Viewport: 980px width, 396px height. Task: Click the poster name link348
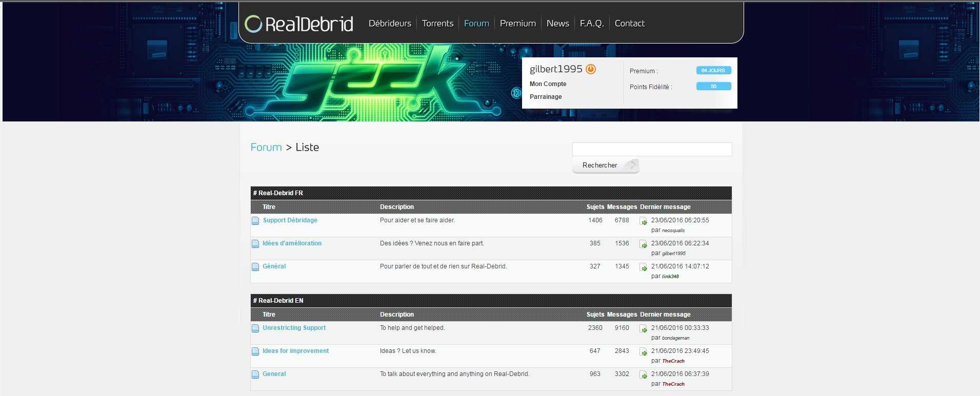[x=670, y=277]
